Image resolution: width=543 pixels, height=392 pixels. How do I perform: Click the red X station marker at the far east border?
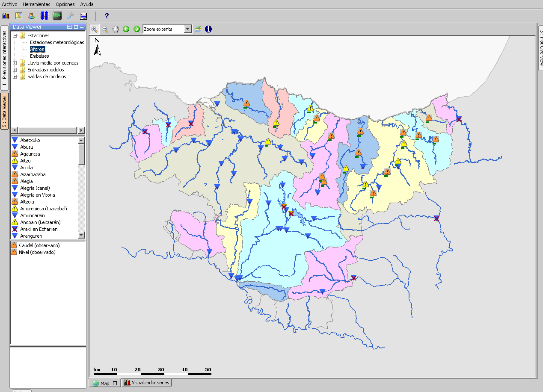pyautogui.click(x=459, y=119)
